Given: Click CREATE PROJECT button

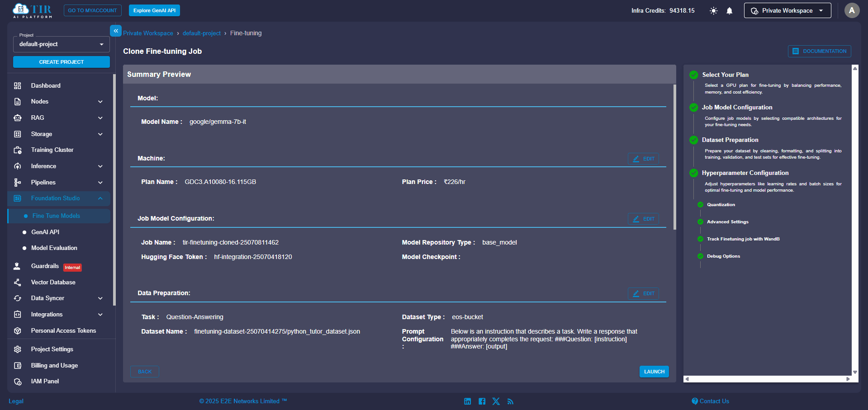Looking at the screenshot, I should pos(62,62).
